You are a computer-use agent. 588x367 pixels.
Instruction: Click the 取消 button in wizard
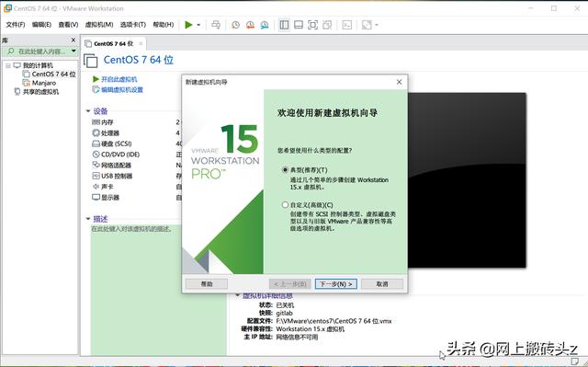point(382,284)
